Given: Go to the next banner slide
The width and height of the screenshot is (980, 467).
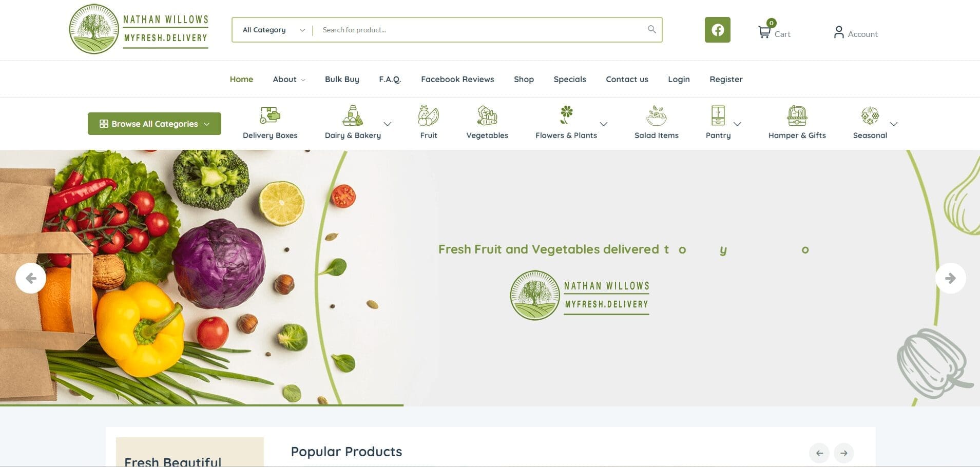Looking at the screenshot, I should pyautogui.click(x=950, y=278).
